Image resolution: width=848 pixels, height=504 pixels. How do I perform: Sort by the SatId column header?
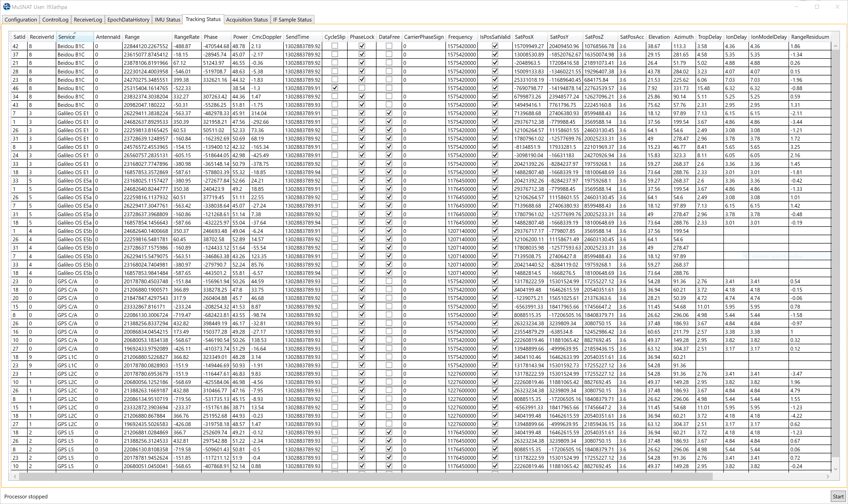coord(19,37)
